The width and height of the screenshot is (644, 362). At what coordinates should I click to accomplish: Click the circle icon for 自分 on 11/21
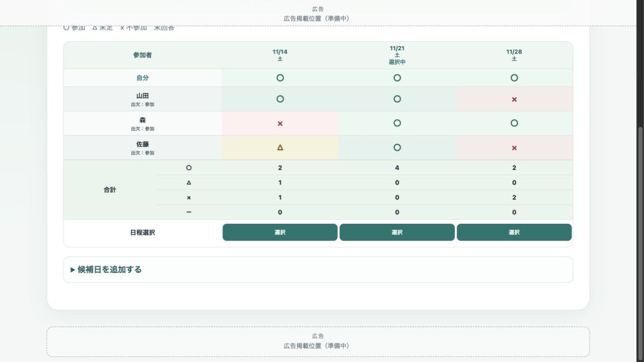397,78
